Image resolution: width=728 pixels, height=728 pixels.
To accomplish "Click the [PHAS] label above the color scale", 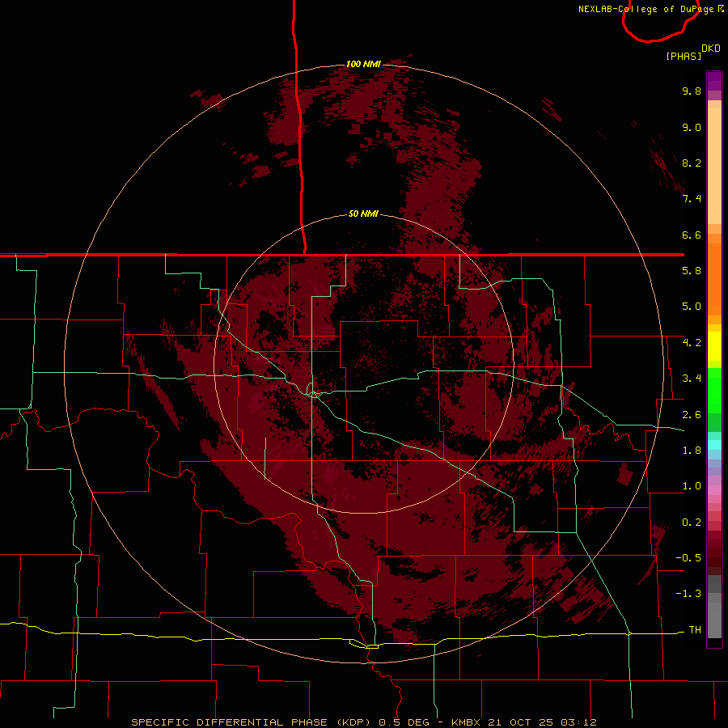I will click(x=684, y=56).
